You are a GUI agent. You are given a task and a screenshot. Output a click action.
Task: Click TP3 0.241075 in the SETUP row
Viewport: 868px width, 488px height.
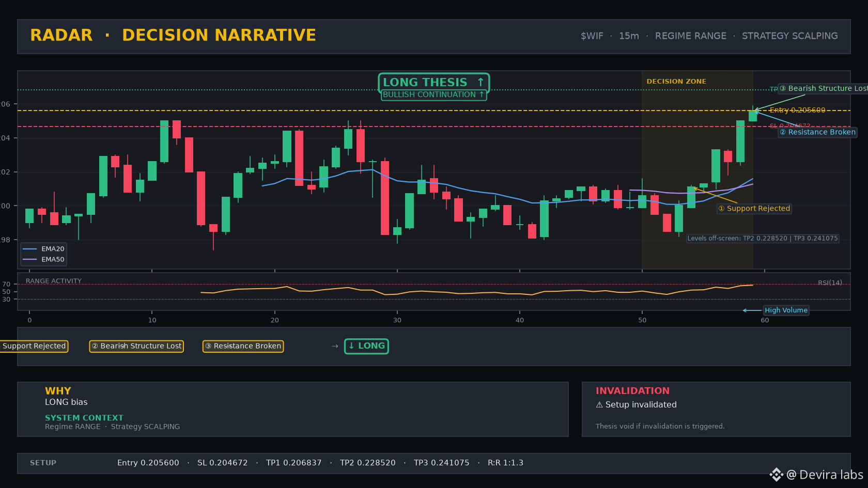[442, 463]
